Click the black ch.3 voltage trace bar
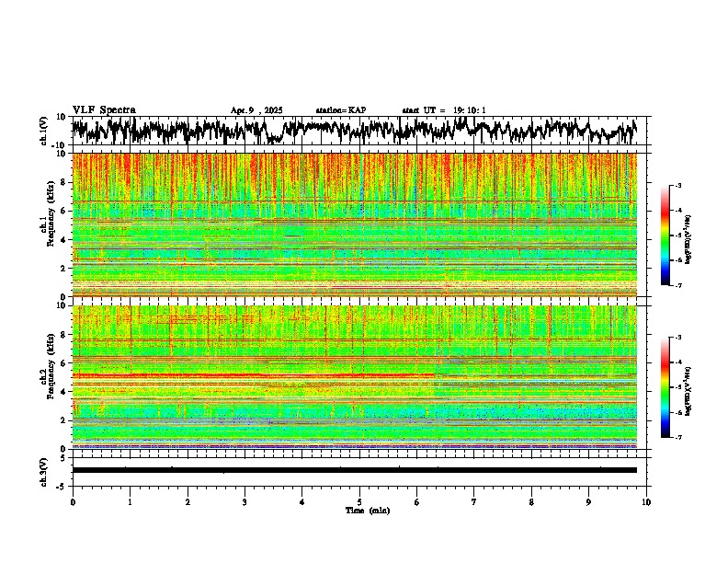The height and width of the screenshot is (563, 728). click(355, 470)
